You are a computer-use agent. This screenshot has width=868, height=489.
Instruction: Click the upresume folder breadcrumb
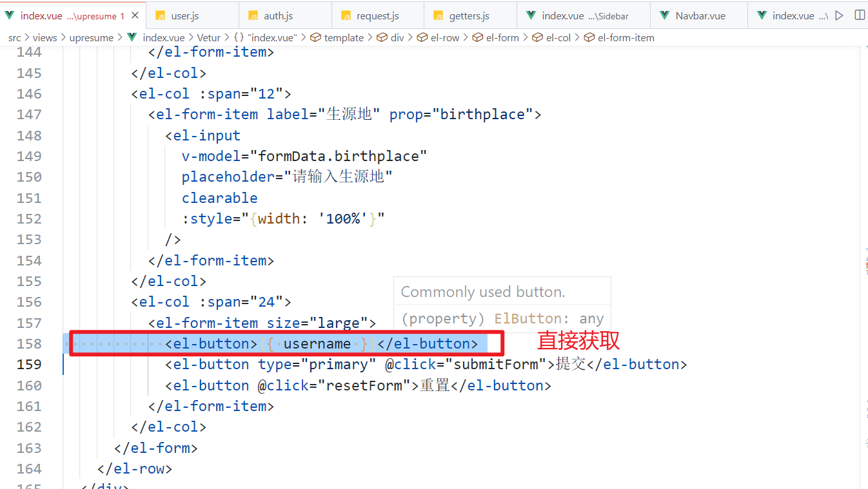pos(92,38)
